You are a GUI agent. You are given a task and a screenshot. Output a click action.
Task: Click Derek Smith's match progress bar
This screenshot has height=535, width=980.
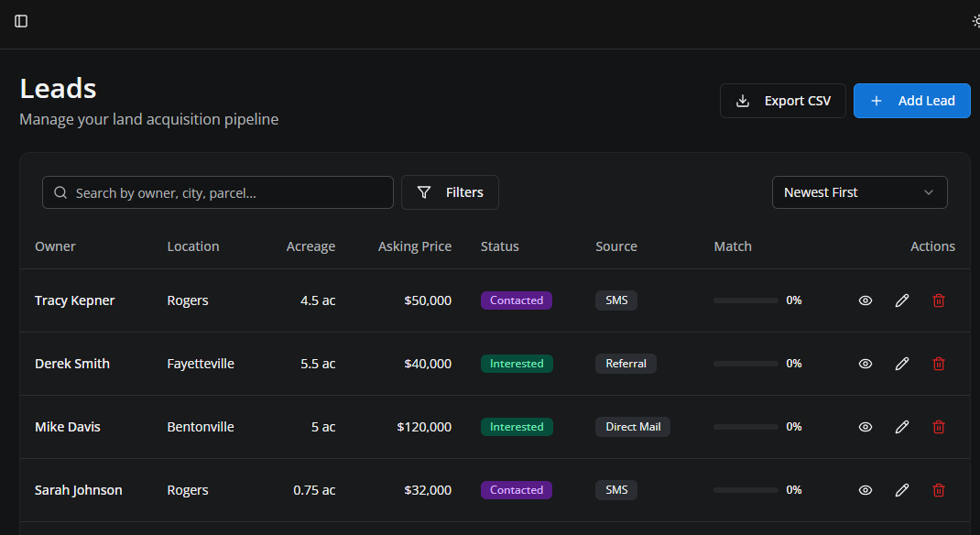click(x=745, y=363)
